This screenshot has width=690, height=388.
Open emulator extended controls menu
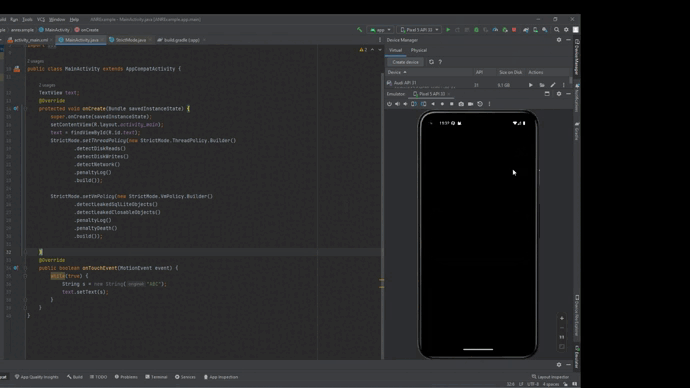pyautogui.click(x=489, y=104)
